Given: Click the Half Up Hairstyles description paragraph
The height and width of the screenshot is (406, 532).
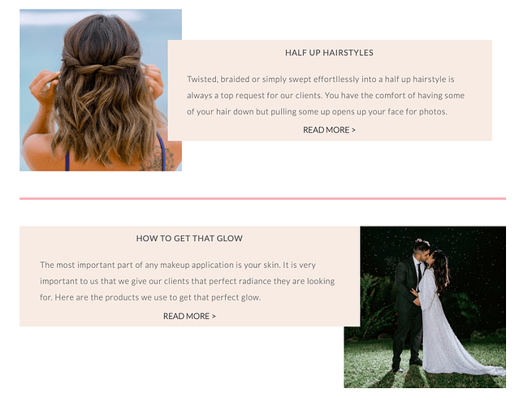Looking at the screenshot, I should 326,95.
